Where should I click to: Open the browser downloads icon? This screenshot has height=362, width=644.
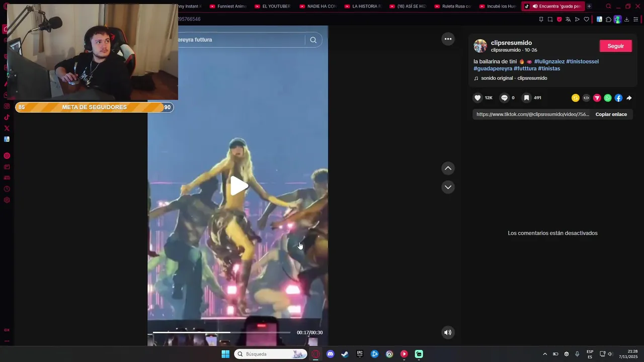coord(626,19)
